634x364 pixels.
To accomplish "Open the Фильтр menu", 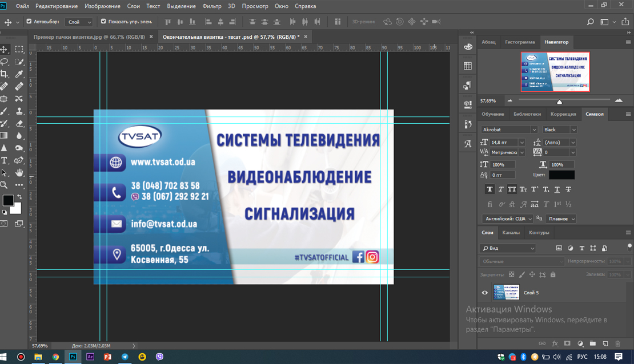I will (211, 6).
